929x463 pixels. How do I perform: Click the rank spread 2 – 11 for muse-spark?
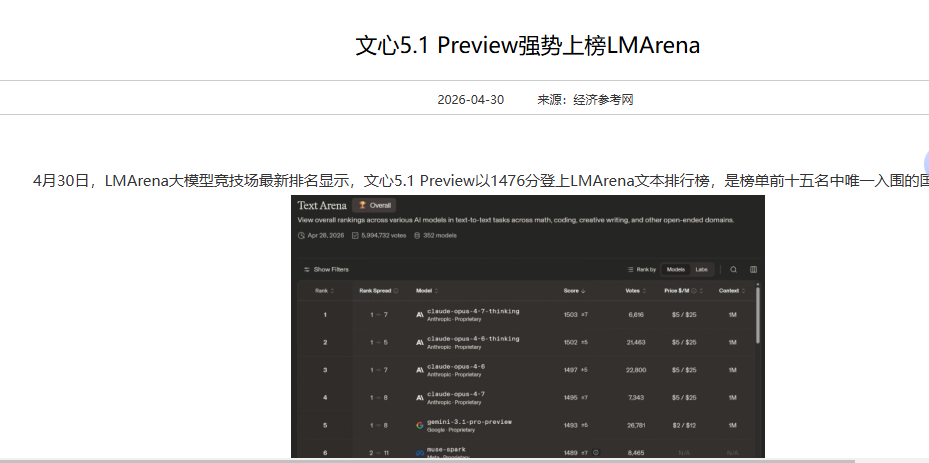point(379,453)
